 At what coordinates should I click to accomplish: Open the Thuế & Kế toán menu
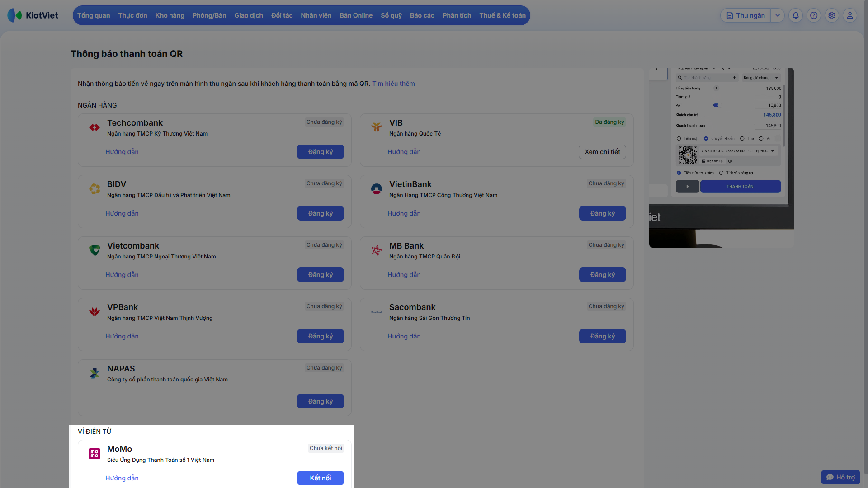503,15
